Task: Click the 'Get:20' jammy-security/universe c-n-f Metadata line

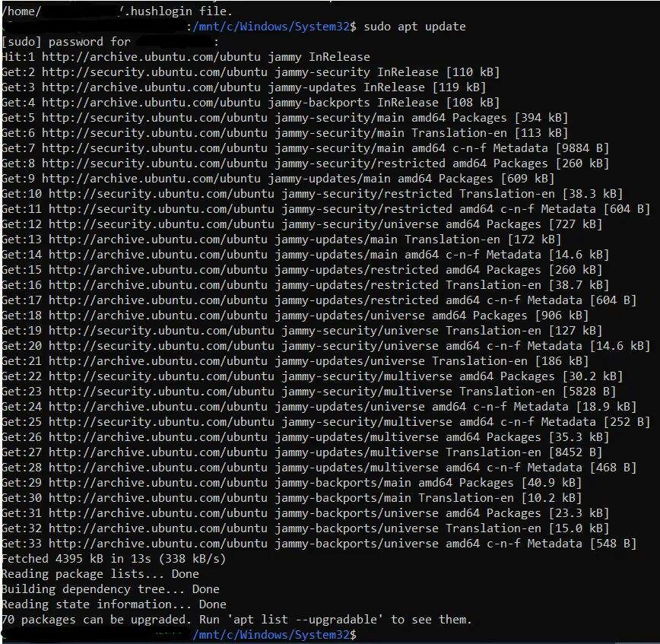Action: 325,346
